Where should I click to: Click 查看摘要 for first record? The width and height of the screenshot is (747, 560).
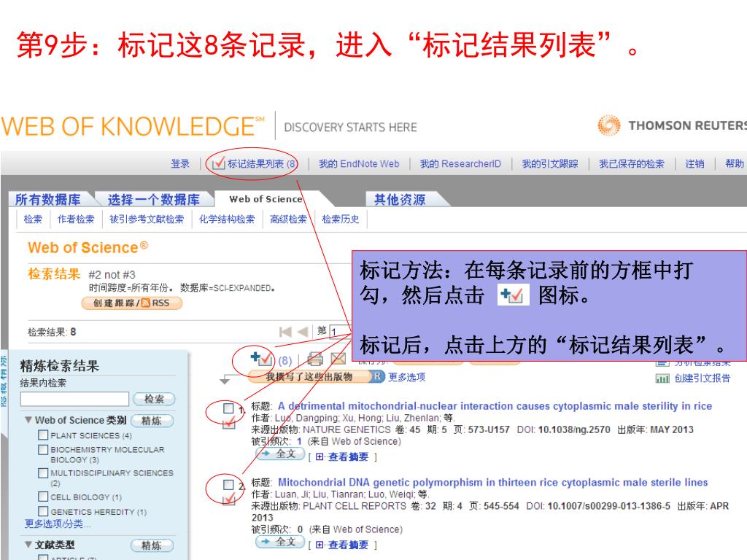pyautogui.click(x=348, y=456)
